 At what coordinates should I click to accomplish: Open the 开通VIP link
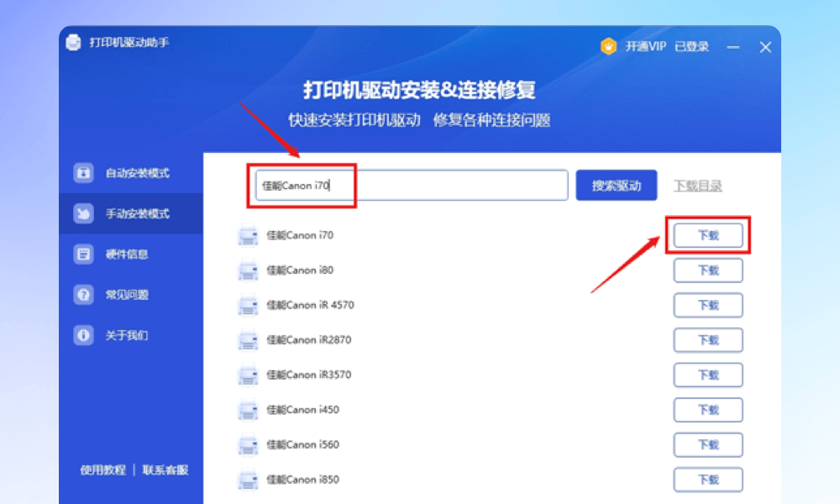pos(645,46)
